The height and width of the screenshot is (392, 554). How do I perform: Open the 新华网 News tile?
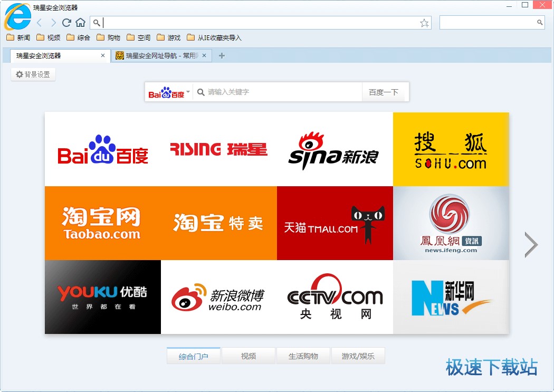(x=451, y=297)
